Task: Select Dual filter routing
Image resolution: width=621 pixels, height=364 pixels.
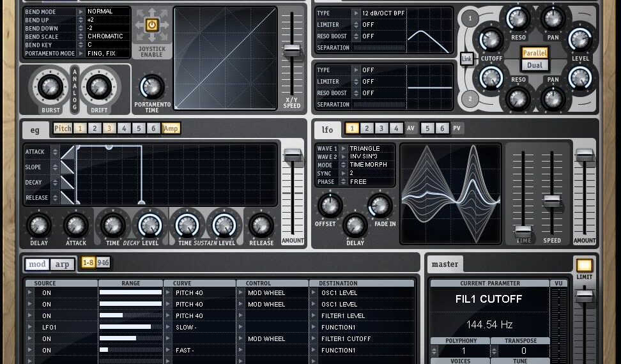Action: [535, 65]
